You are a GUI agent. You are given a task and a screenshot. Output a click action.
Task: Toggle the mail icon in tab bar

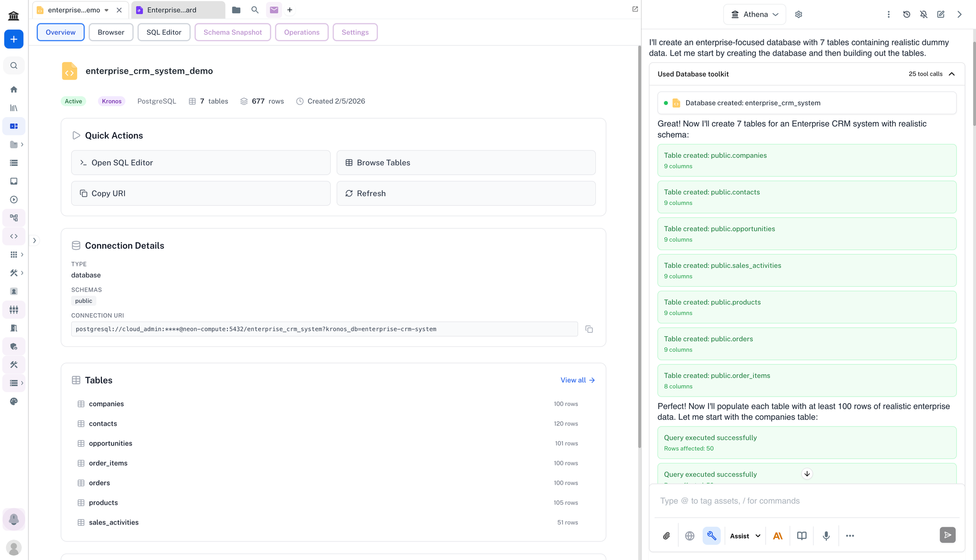coord(274,10)
